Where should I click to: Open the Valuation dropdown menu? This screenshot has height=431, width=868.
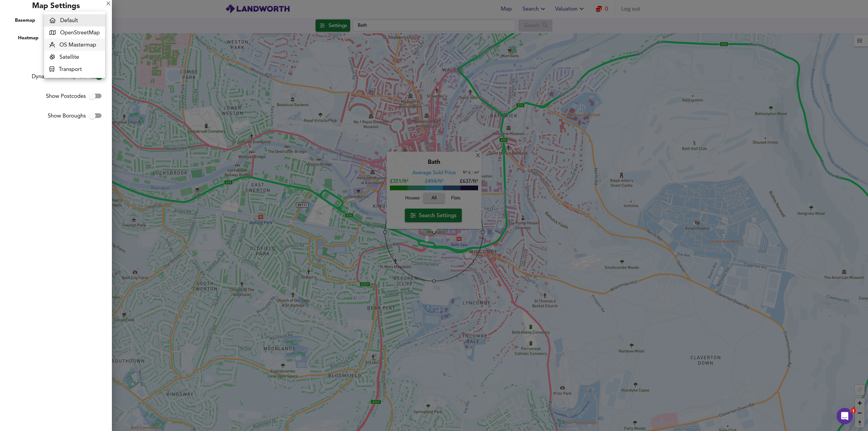[569, 9]
